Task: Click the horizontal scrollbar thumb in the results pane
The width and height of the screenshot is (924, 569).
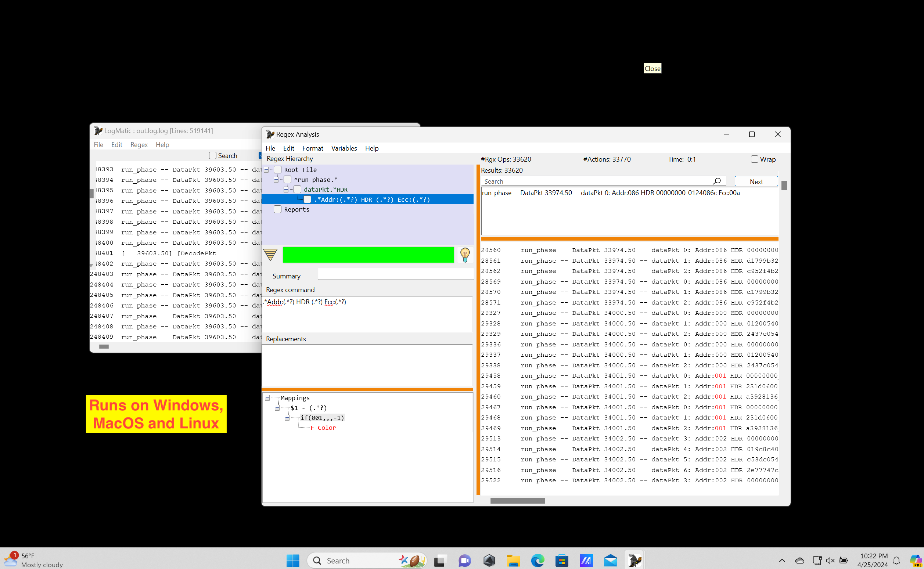Action: pyautogui.click(x=517, y=501)
